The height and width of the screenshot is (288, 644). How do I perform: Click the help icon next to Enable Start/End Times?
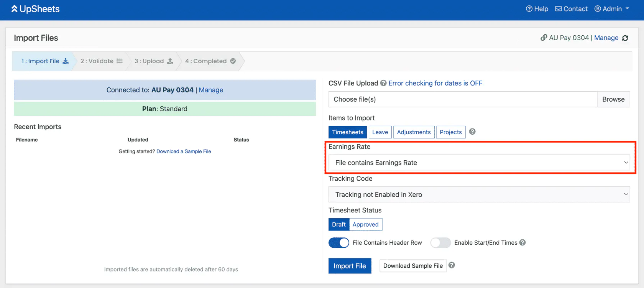[522, 242]
